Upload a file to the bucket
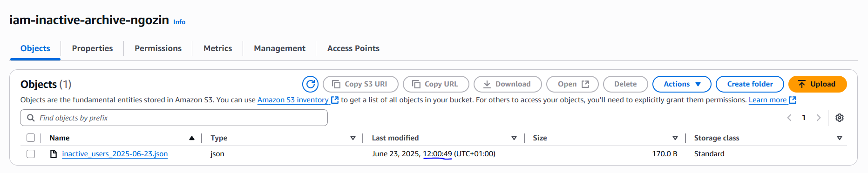This screenshot has height=173, width=868. [817, 84]
